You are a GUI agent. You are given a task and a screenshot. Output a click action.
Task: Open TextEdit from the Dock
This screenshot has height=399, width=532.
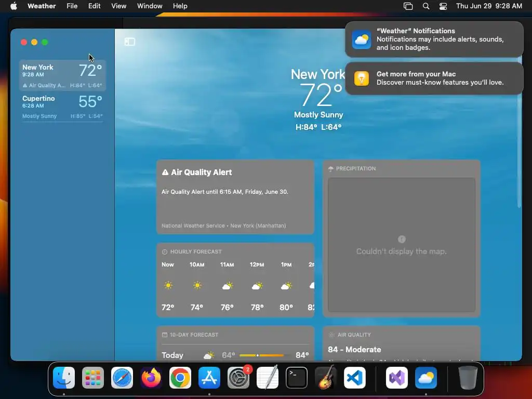pyautogui.click(x=268, y=378)
